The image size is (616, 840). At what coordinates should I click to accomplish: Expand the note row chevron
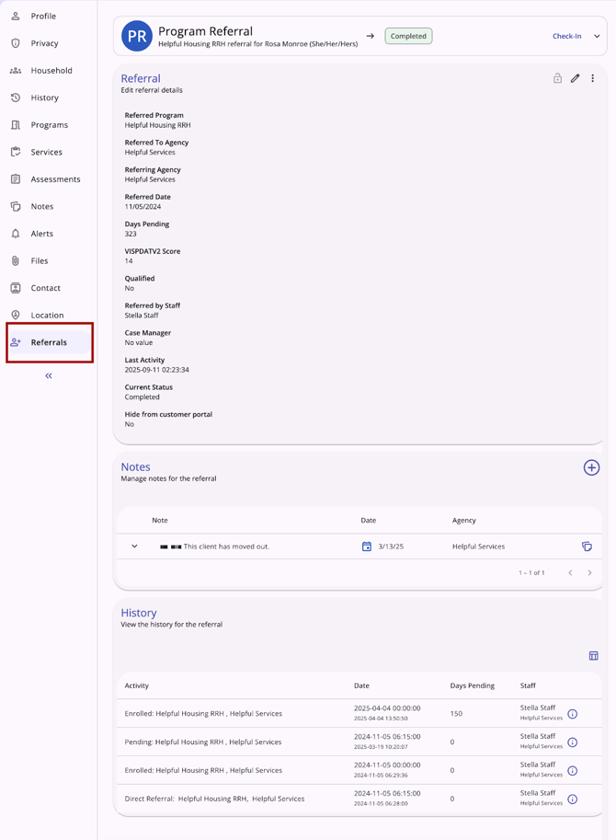click(134, 547)
